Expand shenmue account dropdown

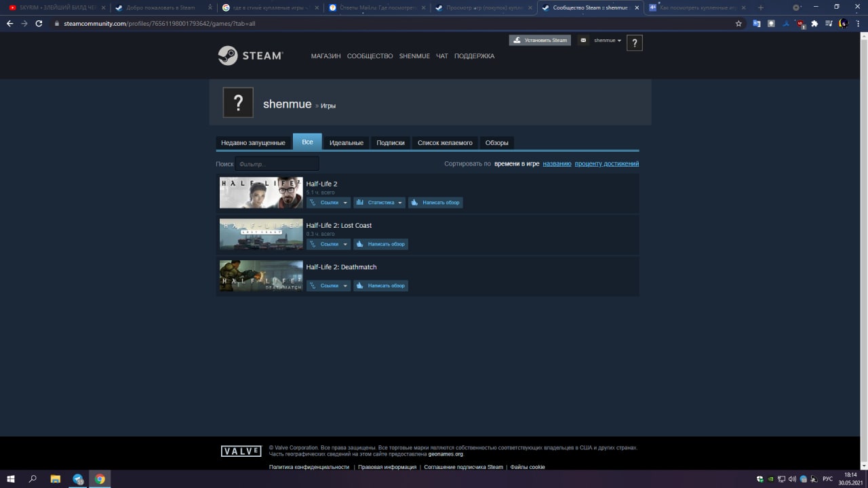pos(608,41)
